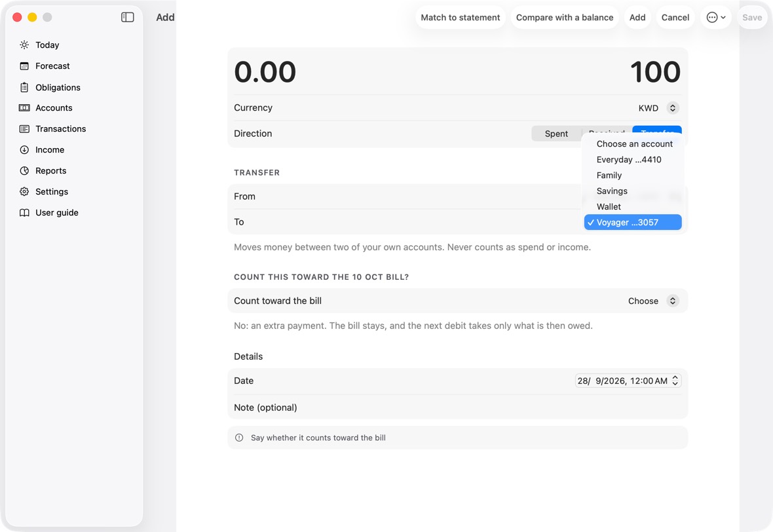Open the ellipsis more-options menu
The height and width of the screenshot is (532, 773).
coord(716,17)
